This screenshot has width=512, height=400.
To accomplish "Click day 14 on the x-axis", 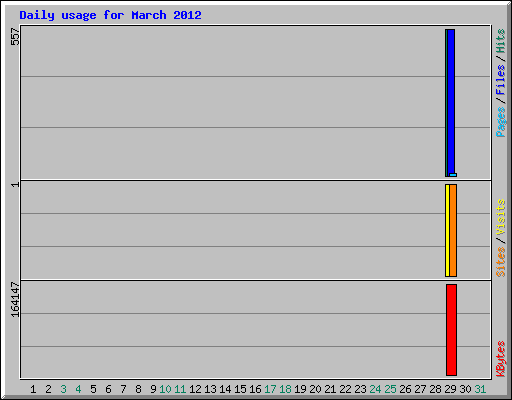I will pos(225,389).
